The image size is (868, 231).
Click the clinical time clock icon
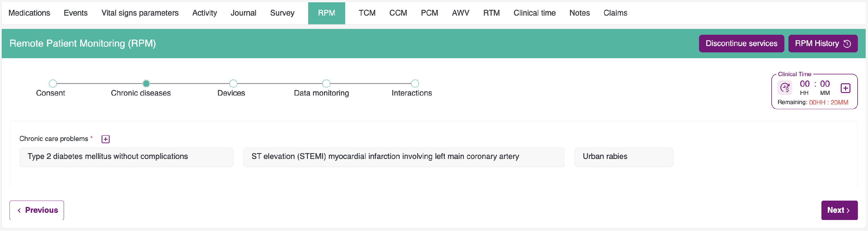(785, 88)
